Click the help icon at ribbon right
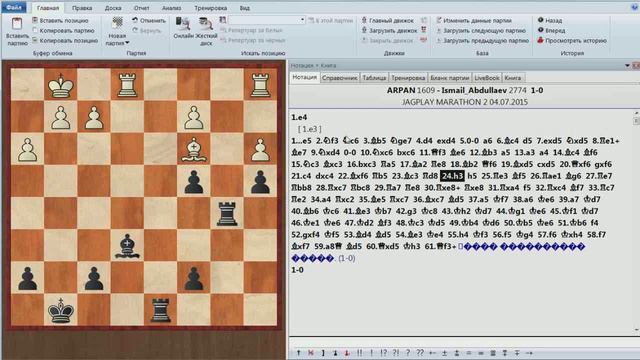Screen dimensions: 640x360 coord(635,7)
